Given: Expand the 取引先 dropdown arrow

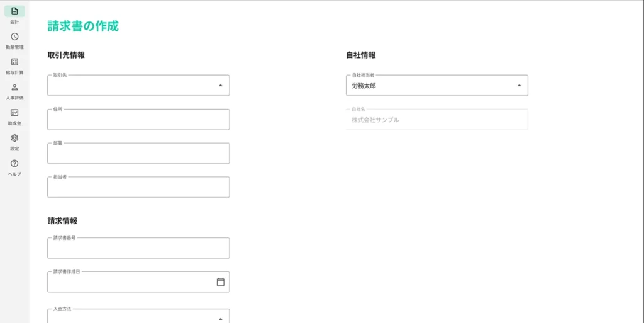Looking at the screenshot, I should coord(220,85).
